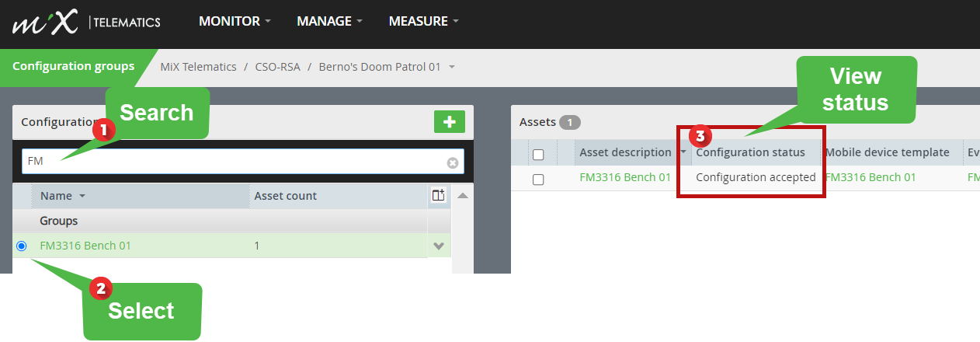Sort by Configuration status column header
Screen dimensions: 980x342
point(750,152)
